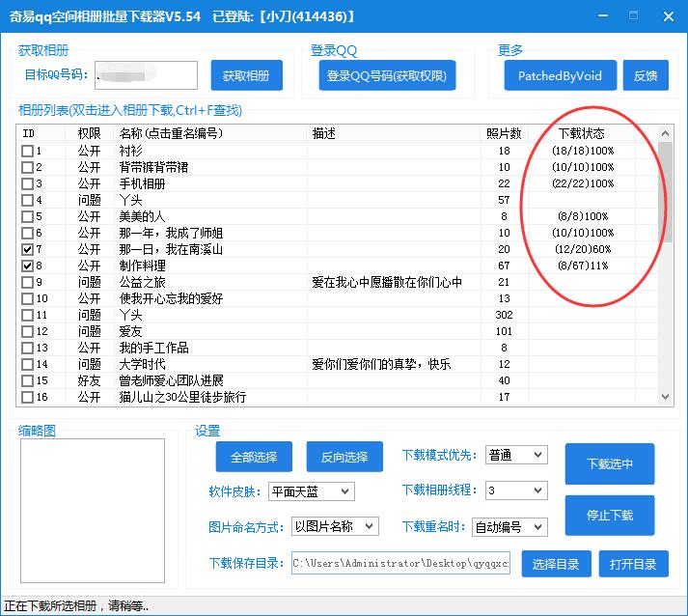Invert selection using 反向选择
Image resolution: width=688 pixels, height=616 pixels.
coord(343,457)
